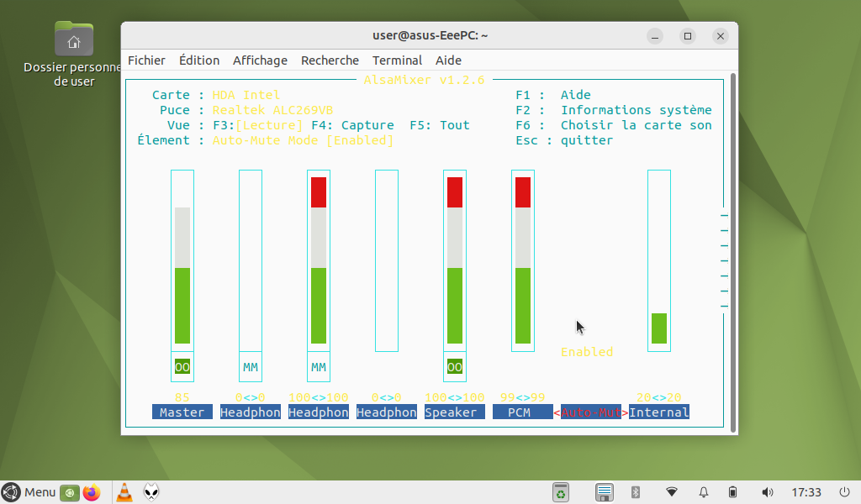The image size is (861, 504).
Task: Click the 17:33 clock in the panel
Action: coord(806,492)
